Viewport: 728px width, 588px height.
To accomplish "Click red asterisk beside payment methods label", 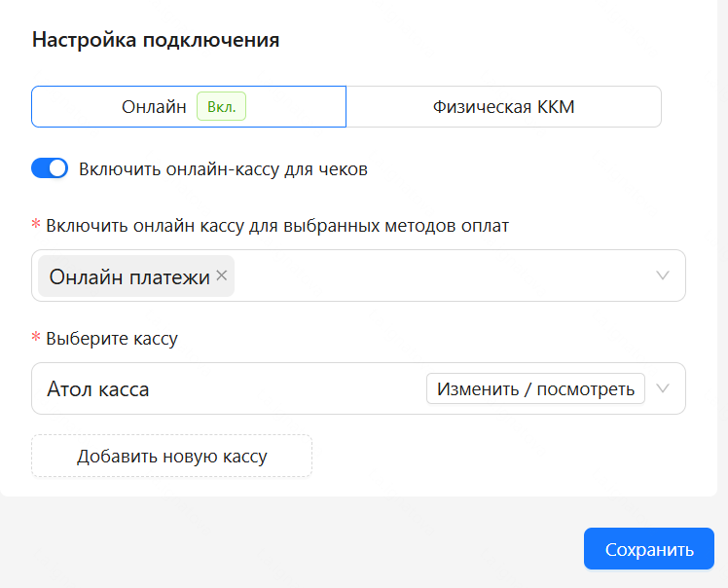I will point(36,224).
